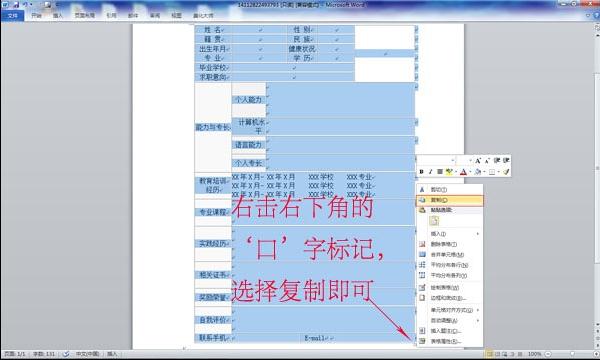Click the yellow highlight color swatch

coord(449,172)
